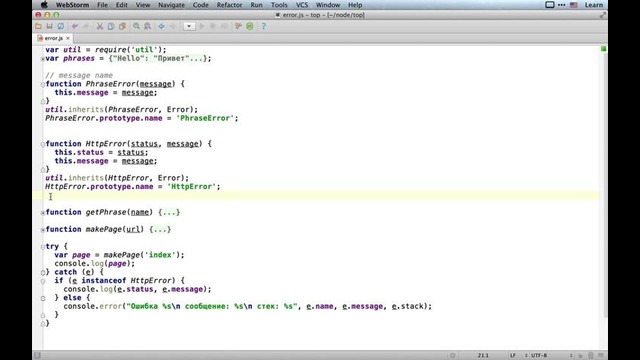This screenshot has width=640, height=360.
Task: Toggle the read-only lock icon in status bar
Action: [580, 356]
